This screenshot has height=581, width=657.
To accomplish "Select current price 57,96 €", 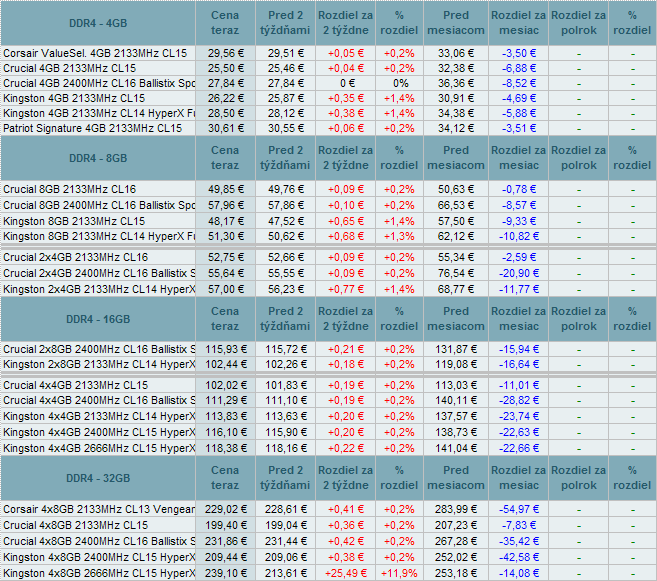I will tap(225, 205).
